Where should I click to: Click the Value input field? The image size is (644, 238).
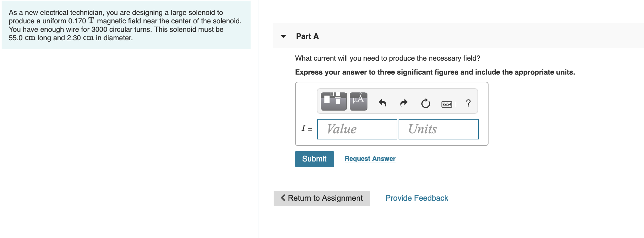pos(357,129)
